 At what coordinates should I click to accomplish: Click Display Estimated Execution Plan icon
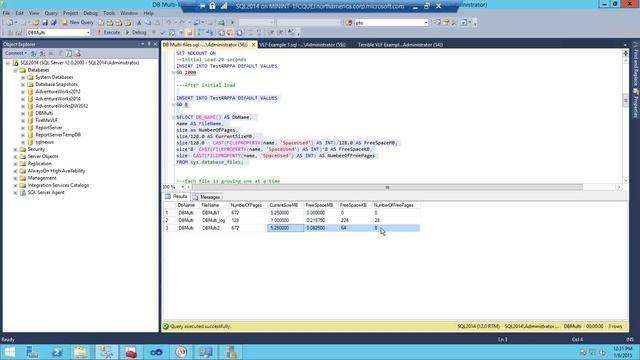click(x=171, y=32)
